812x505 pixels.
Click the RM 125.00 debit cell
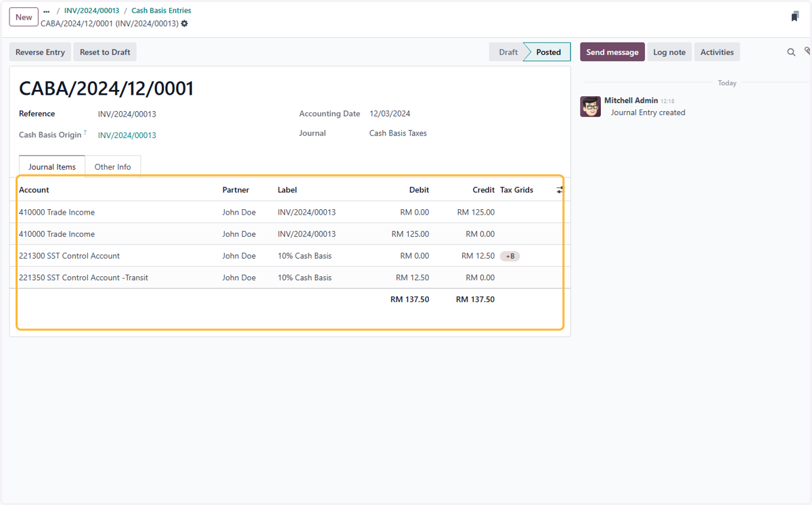point(410,234)
